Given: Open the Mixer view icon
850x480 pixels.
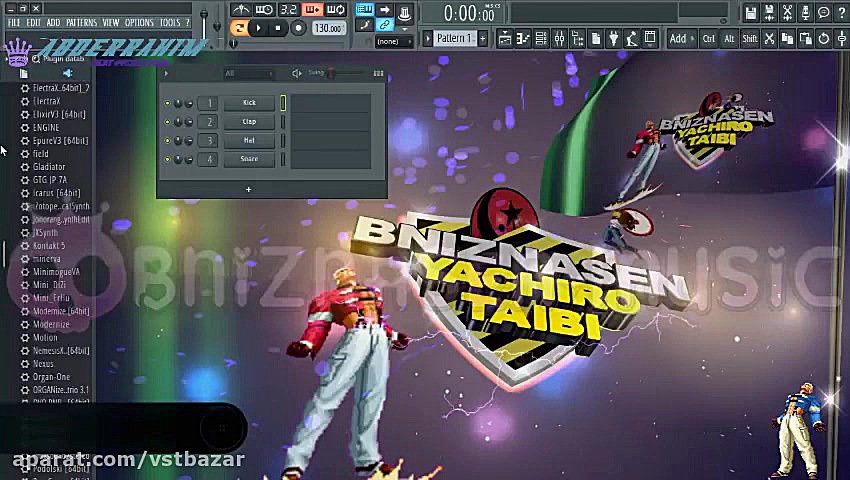Looking at the screenshot, I should pyautogui.click(x=559, y=39).
